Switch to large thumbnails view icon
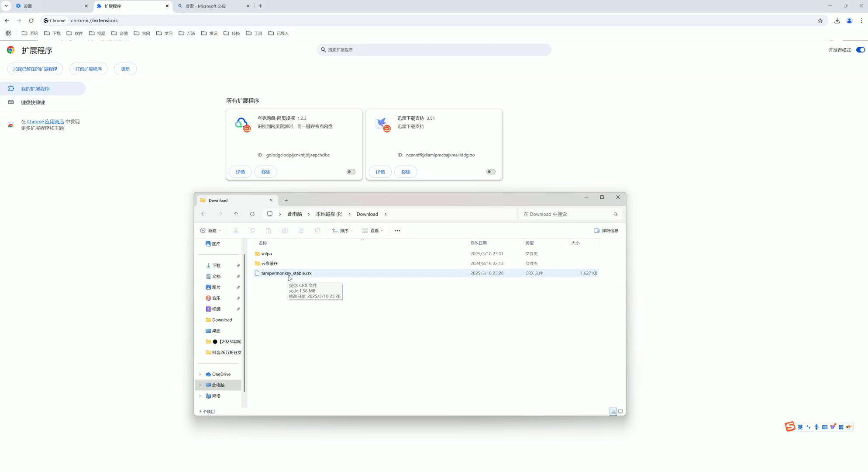 point(620,411)
